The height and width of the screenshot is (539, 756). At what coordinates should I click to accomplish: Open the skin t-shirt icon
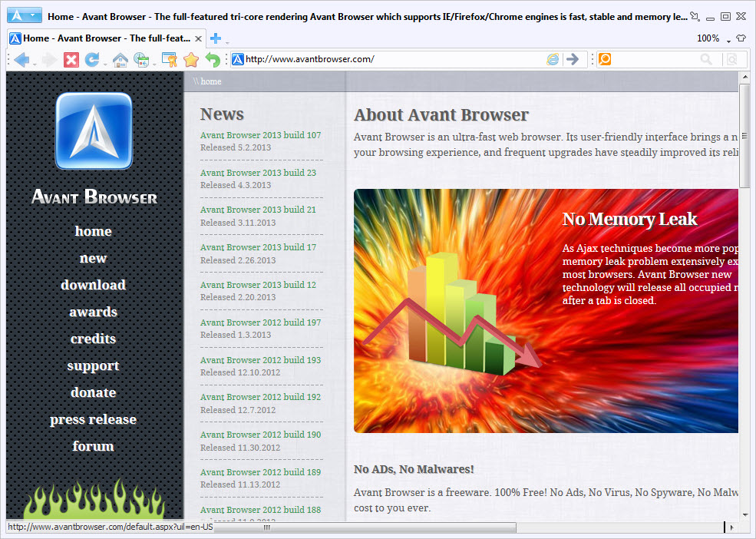(x=741, y=38)
